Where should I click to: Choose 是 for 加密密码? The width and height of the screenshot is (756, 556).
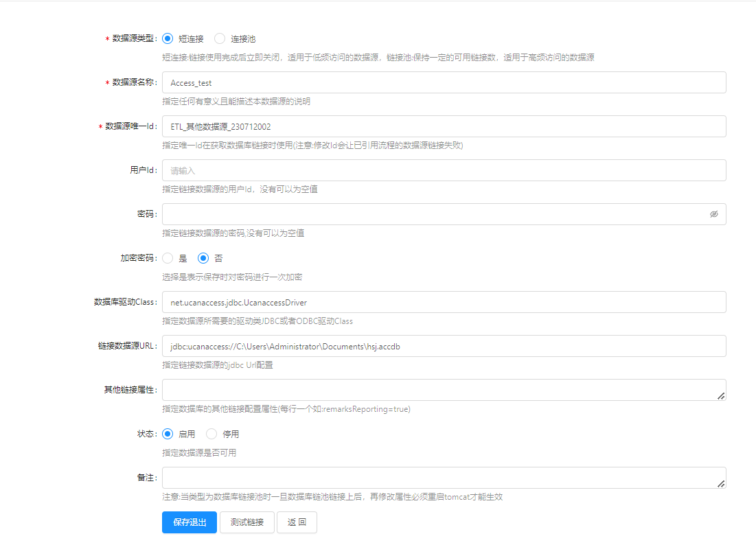(x=168, y=258)
